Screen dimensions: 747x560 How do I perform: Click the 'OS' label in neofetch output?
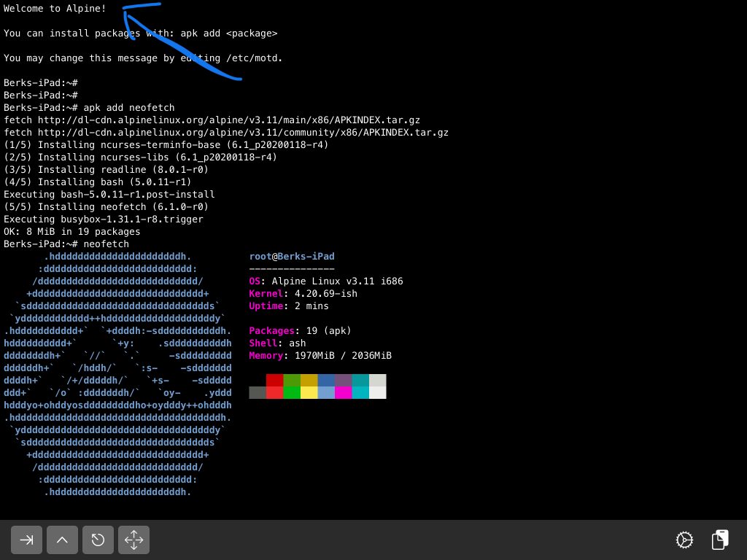tap(255, 281)
